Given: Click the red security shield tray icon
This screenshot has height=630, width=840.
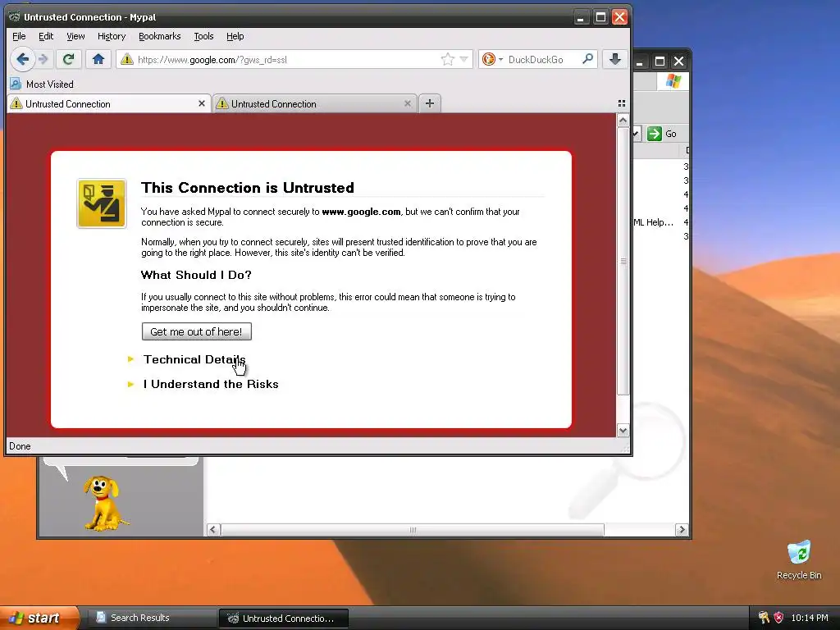Looking at the screenshot, I should [x=778, y=618].
